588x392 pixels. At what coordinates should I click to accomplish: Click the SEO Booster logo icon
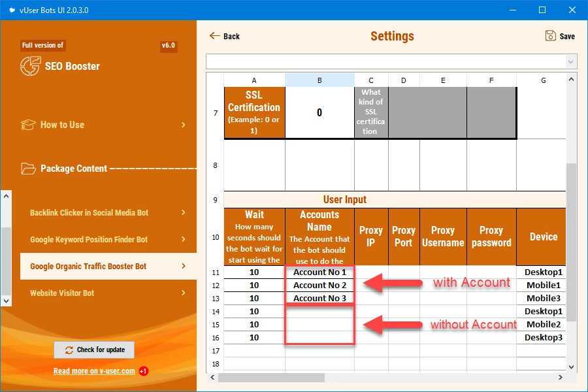30,66
